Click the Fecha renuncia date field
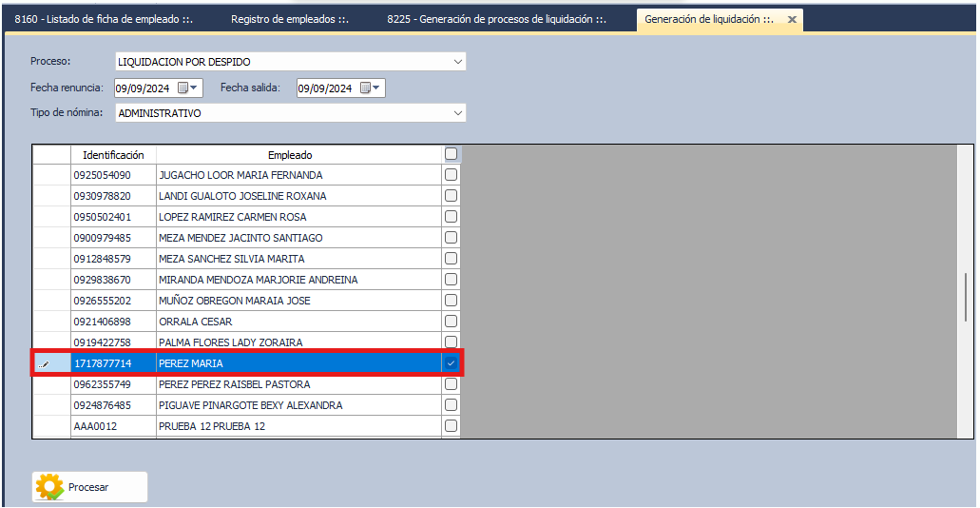The width and height of the screenshot is (980, 508). pyautogui.click(x=143, y=88)
